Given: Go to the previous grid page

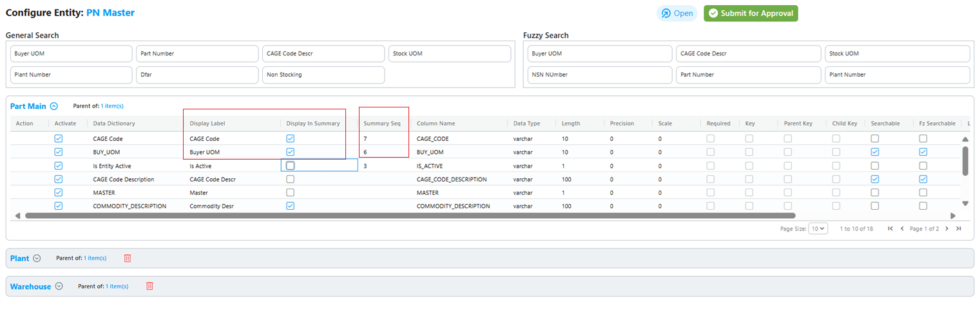Looking at the screenshot, I should 902,228.
